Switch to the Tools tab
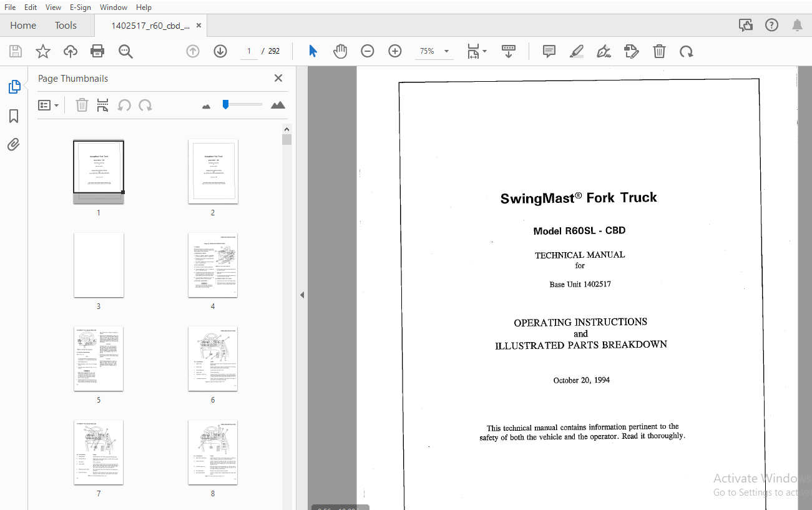812x510 pixels. pyautogui.click(x=66, y=26)
